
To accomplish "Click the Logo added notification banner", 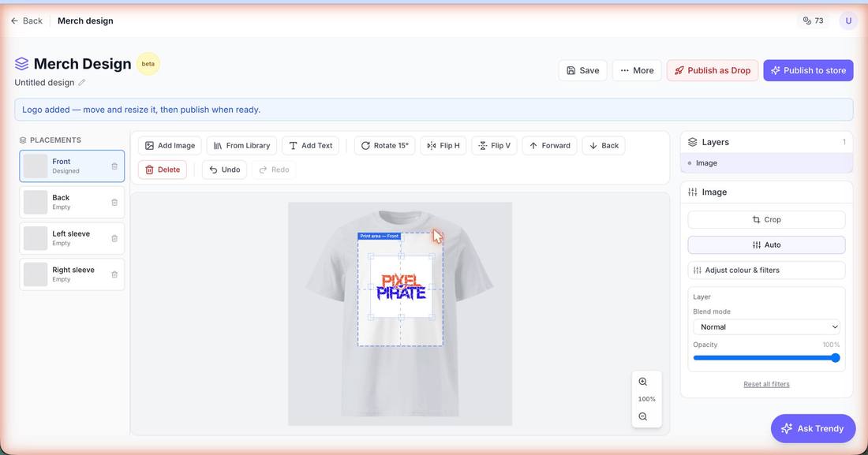I will coord(433,110).
